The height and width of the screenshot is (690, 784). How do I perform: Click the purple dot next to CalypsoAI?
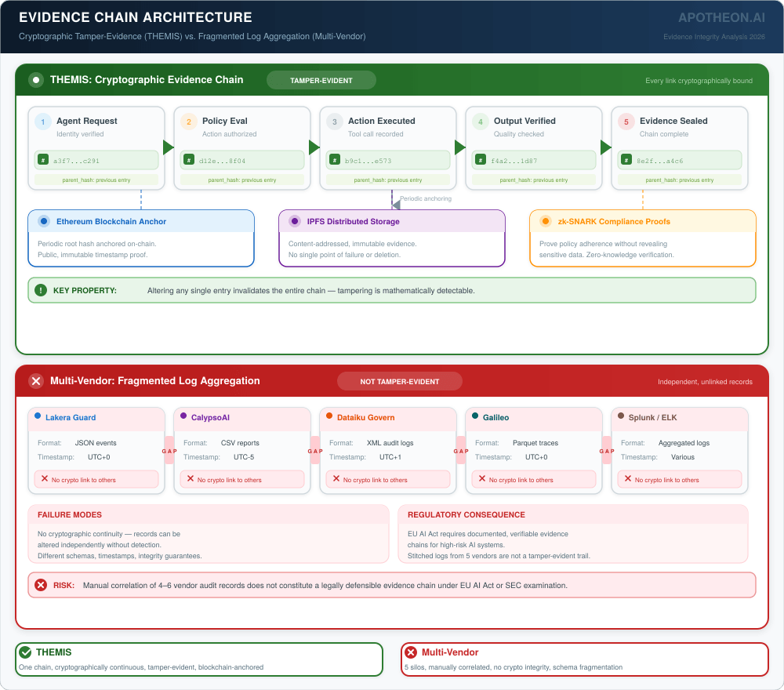pos(183,416)
